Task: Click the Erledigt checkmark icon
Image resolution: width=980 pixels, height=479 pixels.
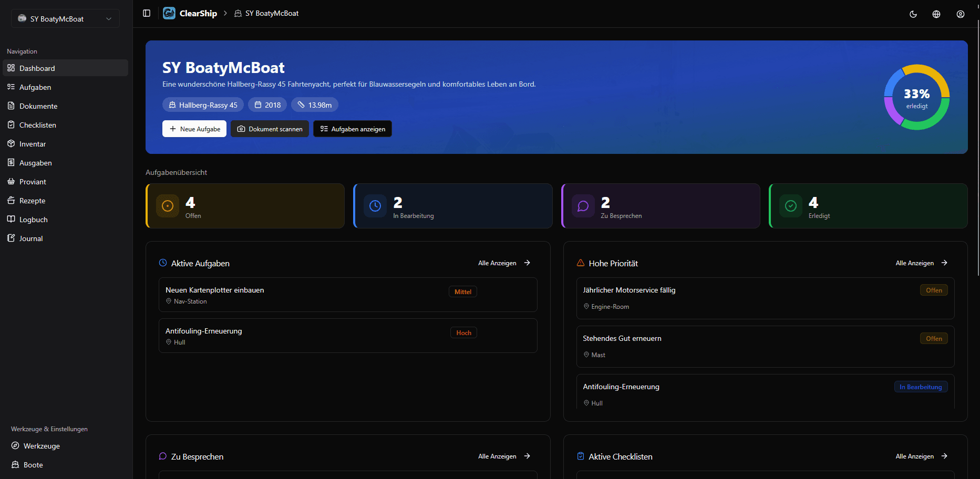Action: pyautogui.click(x=790, y=206)
